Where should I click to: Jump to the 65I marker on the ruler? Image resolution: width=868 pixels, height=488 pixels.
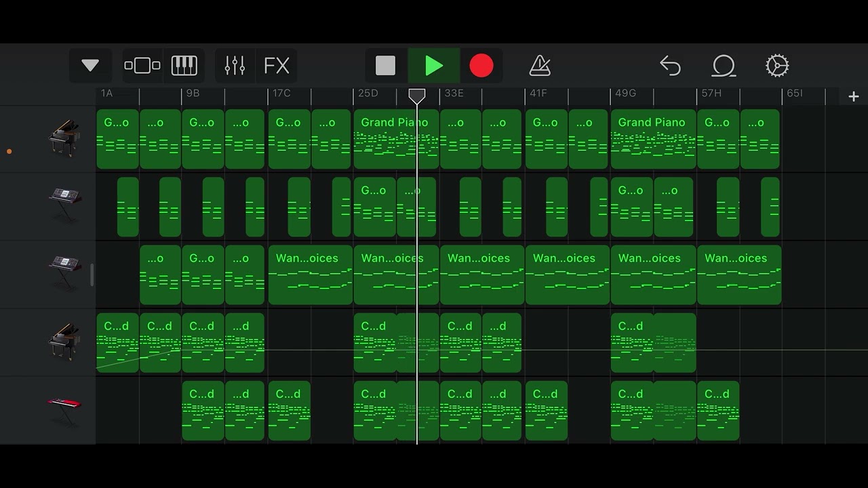click(x=794, y=93)
